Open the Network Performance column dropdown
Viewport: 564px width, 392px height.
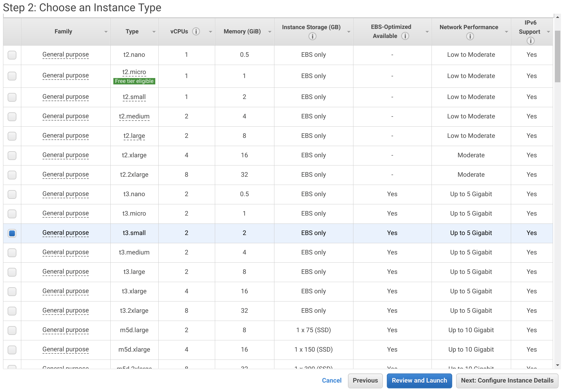506,32
